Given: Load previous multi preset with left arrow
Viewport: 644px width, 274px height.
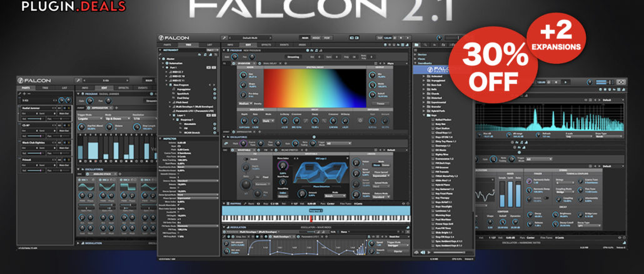Looking at the screenshot, I should (231, 38).
